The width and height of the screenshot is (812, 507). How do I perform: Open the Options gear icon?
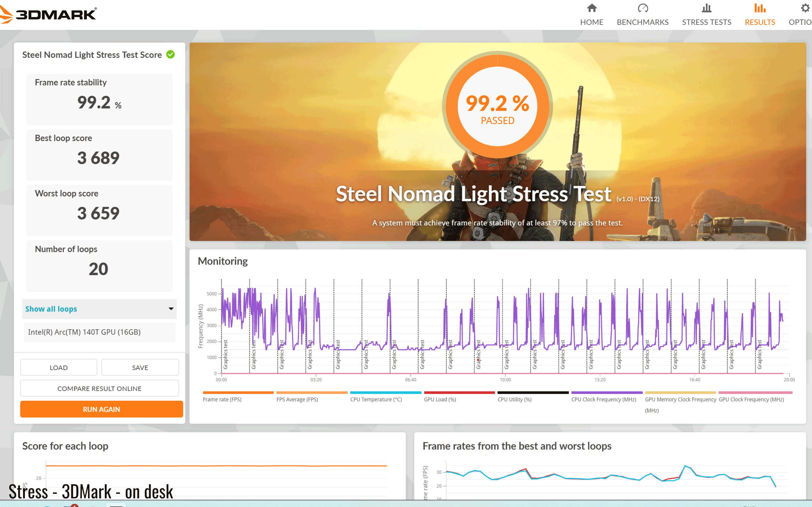tap(805, 8)
